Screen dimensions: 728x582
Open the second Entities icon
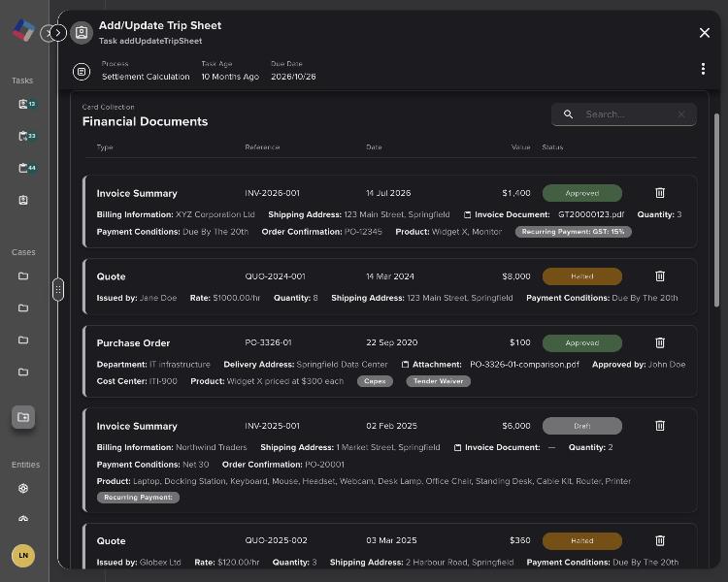click(x=23, y=519)
